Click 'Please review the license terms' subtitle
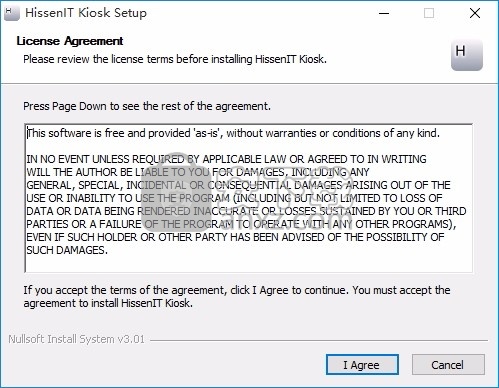The image size is (499, 388). pos(175,59)
